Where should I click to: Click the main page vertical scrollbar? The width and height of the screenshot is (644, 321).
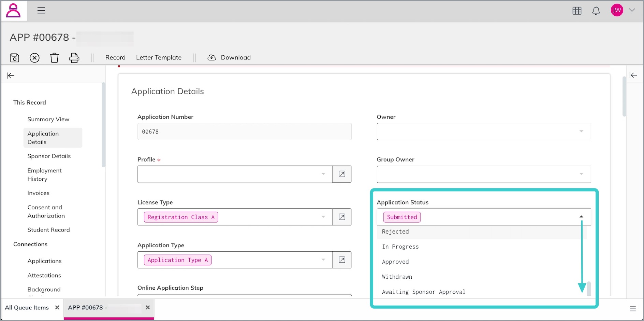click(x=624, y=96)
